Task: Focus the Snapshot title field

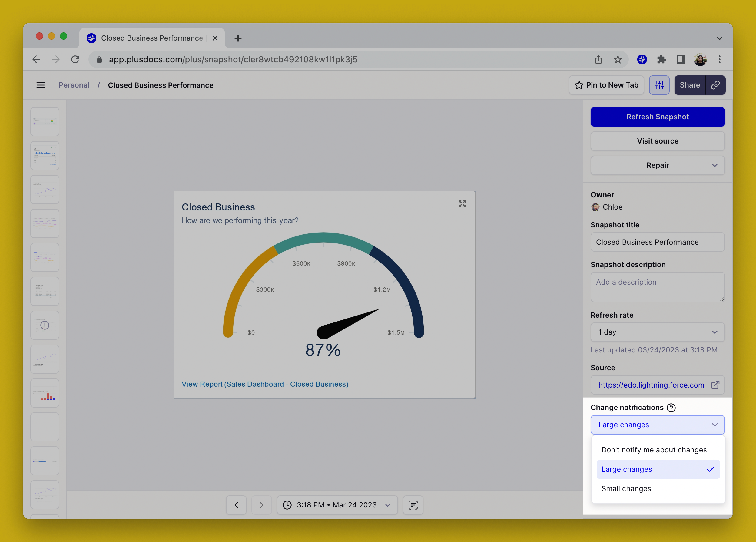Action: (x=657, y=242)
